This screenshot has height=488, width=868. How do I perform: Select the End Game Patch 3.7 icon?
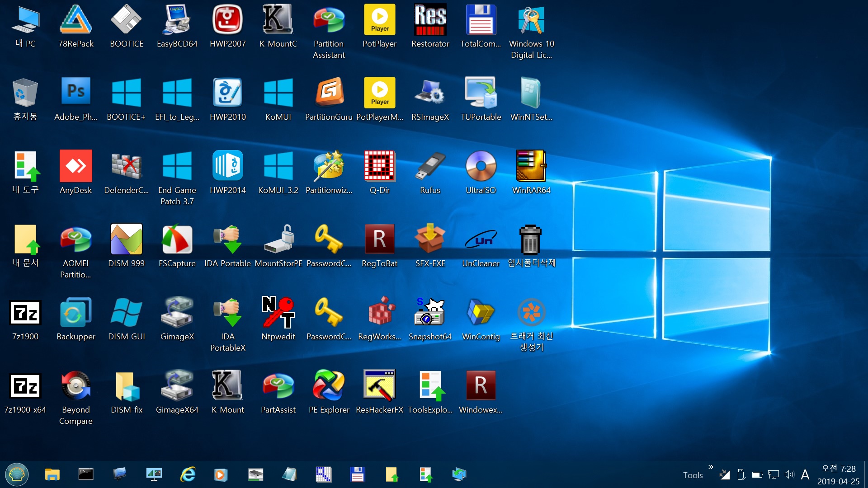click(x=177, y=166)
